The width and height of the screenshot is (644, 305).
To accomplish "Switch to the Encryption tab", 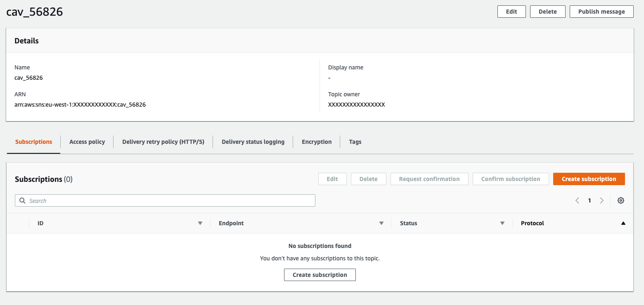I will pos(317,142).
